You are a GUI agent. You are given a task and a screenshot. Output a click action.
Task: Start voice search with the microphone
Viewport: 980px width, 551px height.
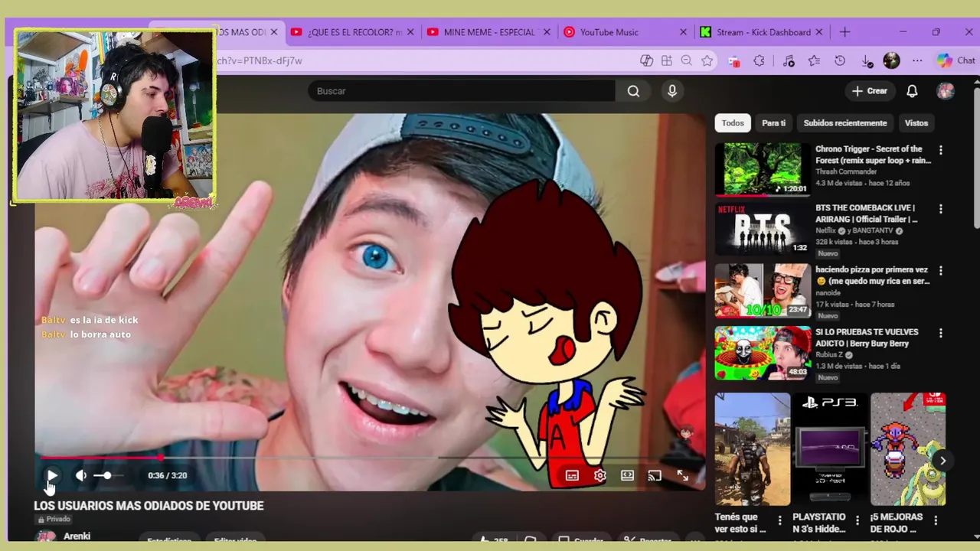pos(672,91)
